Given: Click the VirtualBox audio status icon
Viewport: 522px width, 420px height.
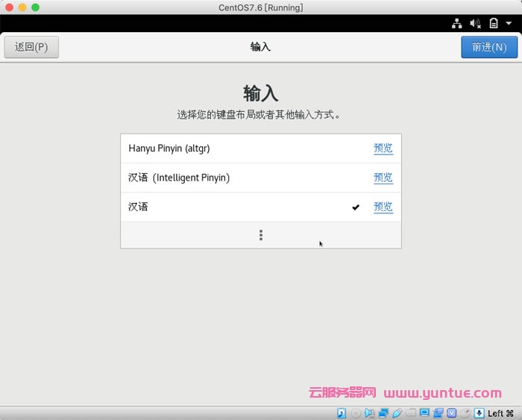Looking at the screenshot, I should (370, 413).
